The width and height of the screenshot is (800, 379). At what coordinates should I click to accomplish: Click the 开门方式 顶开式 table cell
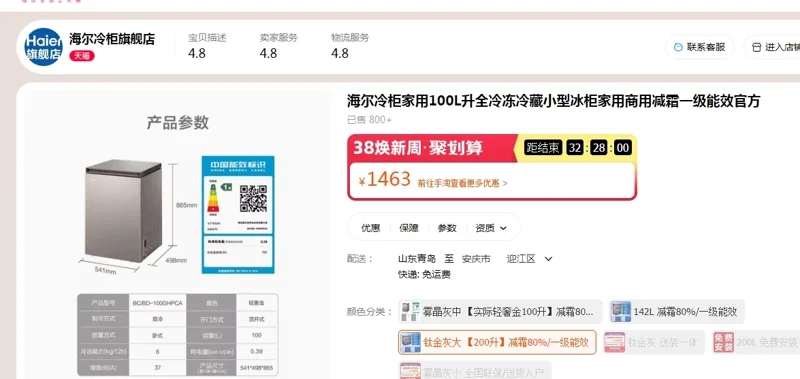click(x=257, y=319)
